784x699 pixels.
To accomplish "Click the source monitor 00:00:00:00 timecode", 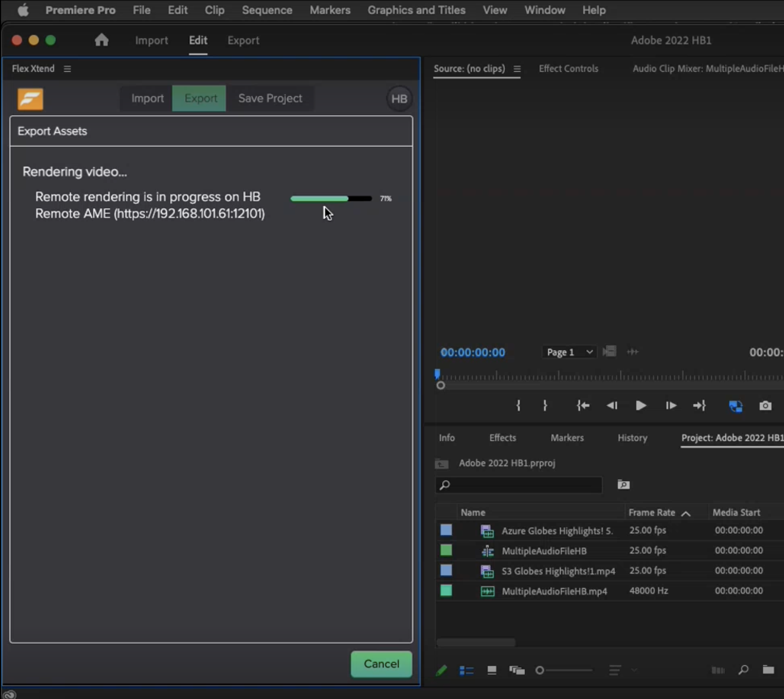I will 473,353.
